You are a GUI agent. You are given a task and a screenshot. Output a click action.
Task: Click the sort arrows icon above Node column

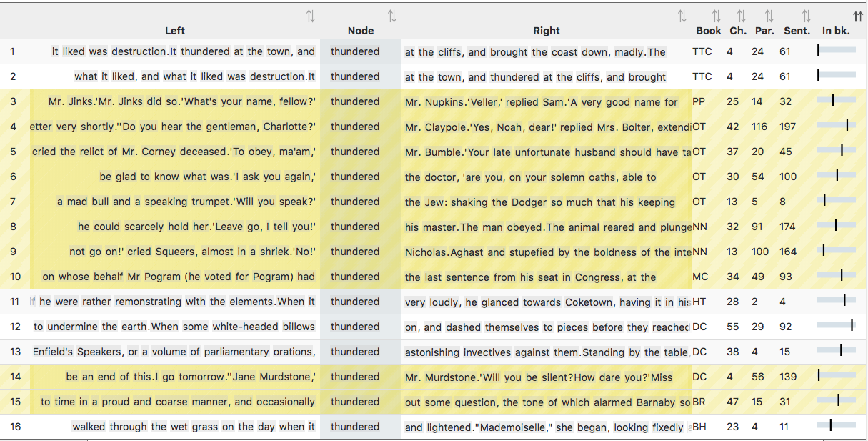coord(391,16)
